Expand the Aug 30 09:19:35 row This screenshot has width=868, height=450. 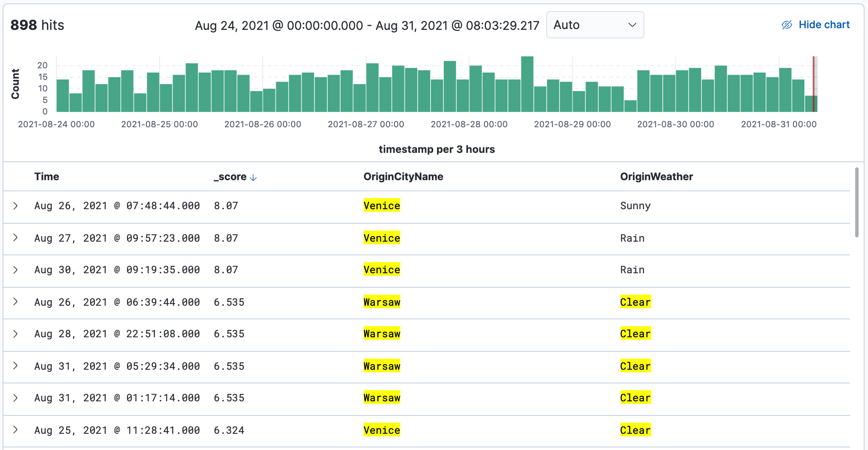coord(16,270)
